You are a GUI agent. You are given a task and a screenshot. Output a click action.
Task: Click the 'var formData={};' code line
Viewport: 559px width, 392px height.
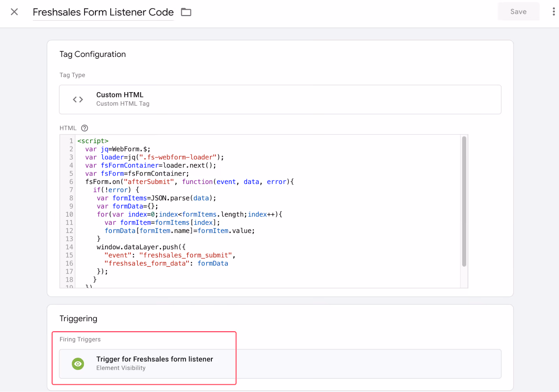(x=128, y=206)
